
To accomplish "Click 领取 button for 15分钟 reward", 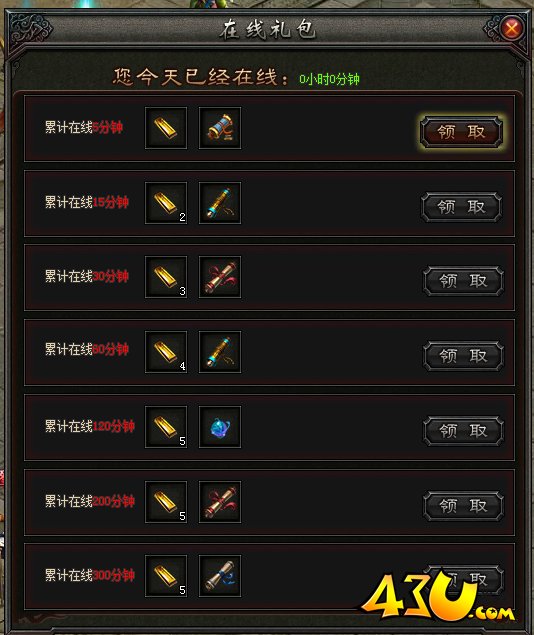I will (462, 207).
